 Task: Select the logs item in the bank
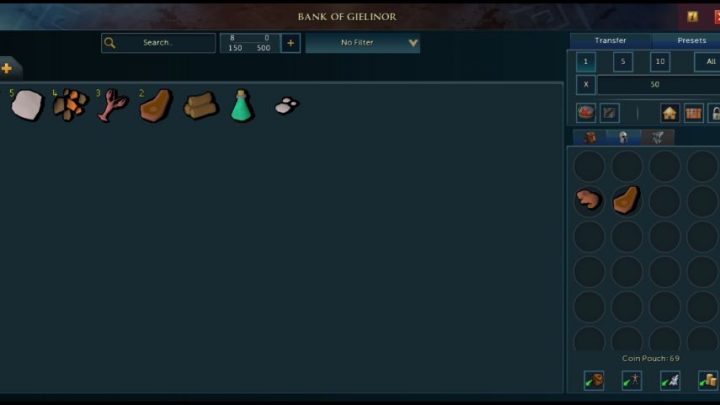[201, 106]
